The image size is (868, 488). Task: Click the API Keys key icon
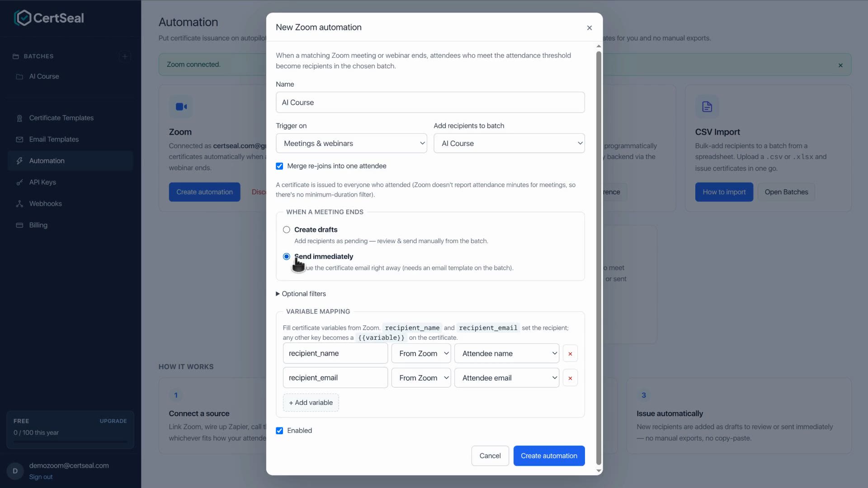[19, 183]
